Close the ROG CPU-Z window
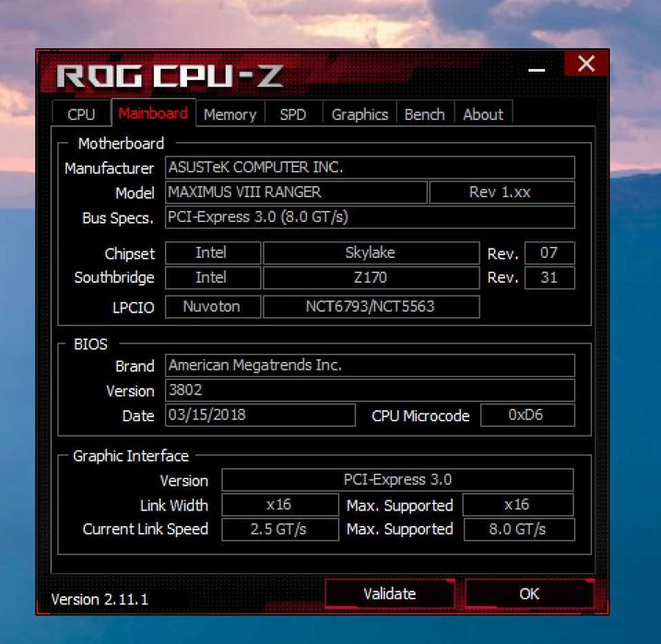Image resolution: width=661 pixels, height=644 pixels. (x=586, y=64)
